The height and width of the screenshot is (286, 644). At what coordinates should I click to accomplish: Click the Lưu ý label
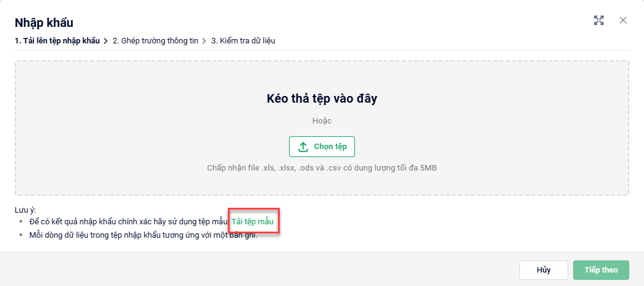(x=25, y=210)
